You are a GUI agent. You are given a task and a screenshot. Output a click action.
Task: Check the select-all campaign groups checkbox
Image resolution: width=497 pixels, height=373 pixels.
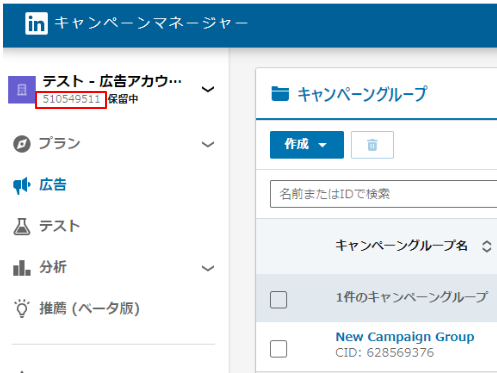278,300
